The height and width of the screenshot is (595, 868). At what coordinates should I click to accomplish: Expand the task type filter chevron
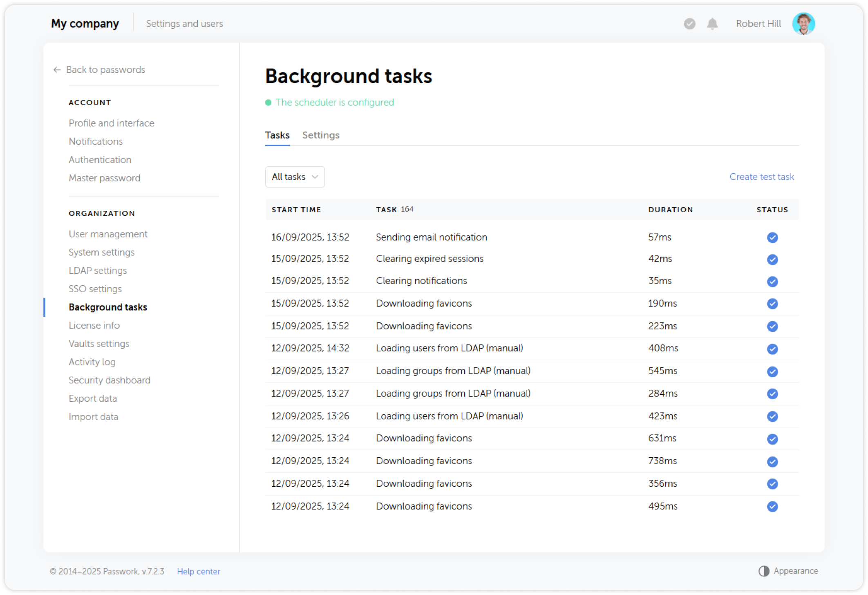tap(315, 177)
